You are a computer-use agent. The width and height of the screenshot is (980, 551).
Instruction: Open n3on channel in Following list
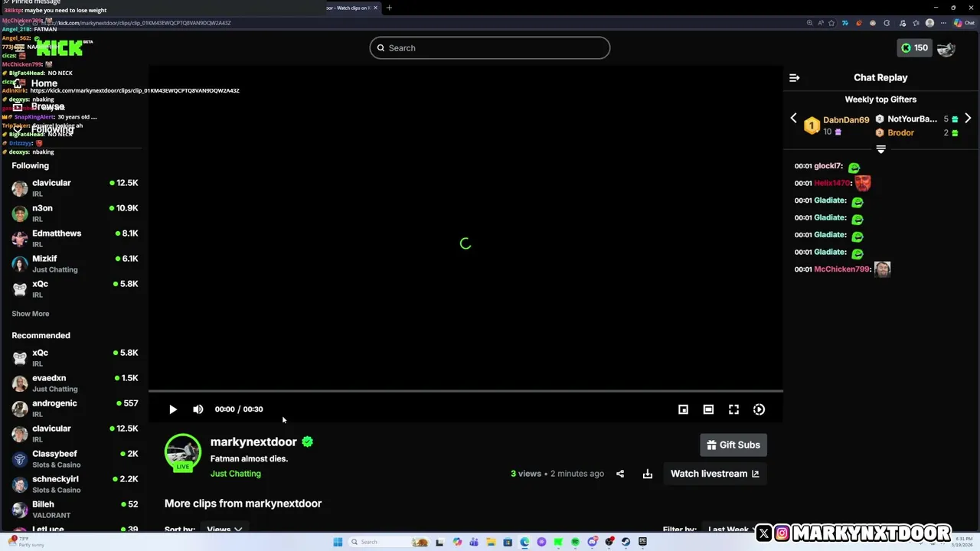[x=74, y=213]
